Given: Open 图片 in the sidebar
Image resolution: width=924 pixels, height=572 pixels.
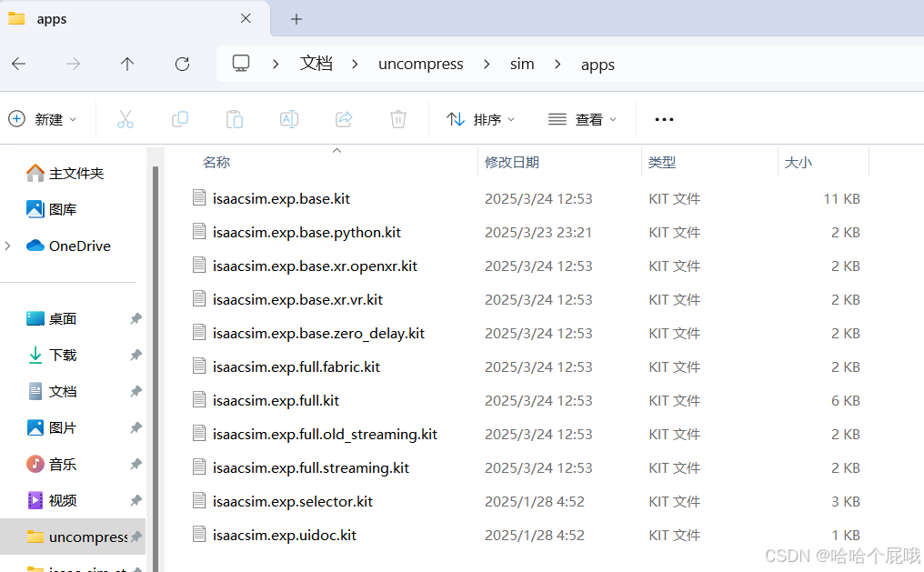Looking at the screenshot, I should (x=51, y=427).
